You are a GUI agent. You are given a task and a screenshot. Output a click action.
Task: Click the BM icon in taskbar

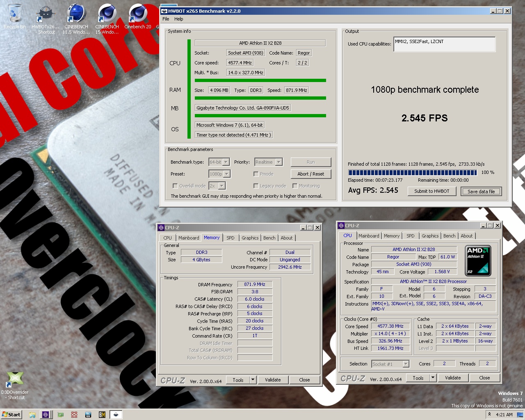102,415
